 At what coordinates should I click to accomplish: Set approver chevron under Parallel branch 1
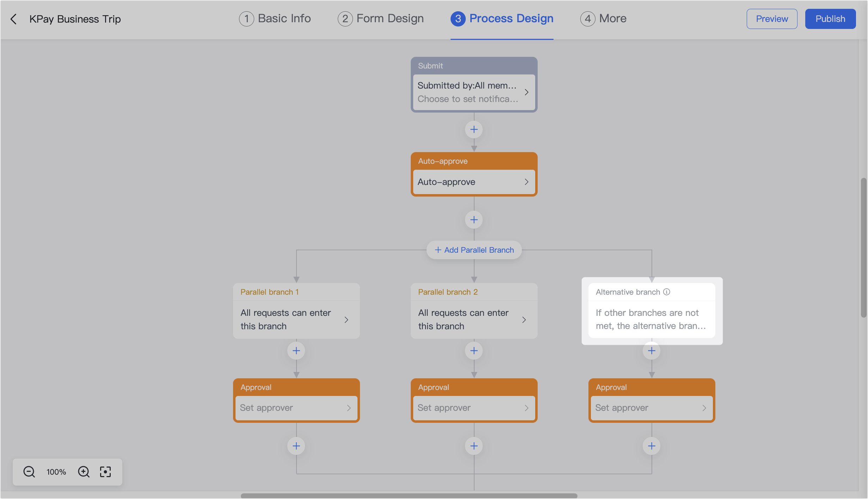click(x=349, y=408)
